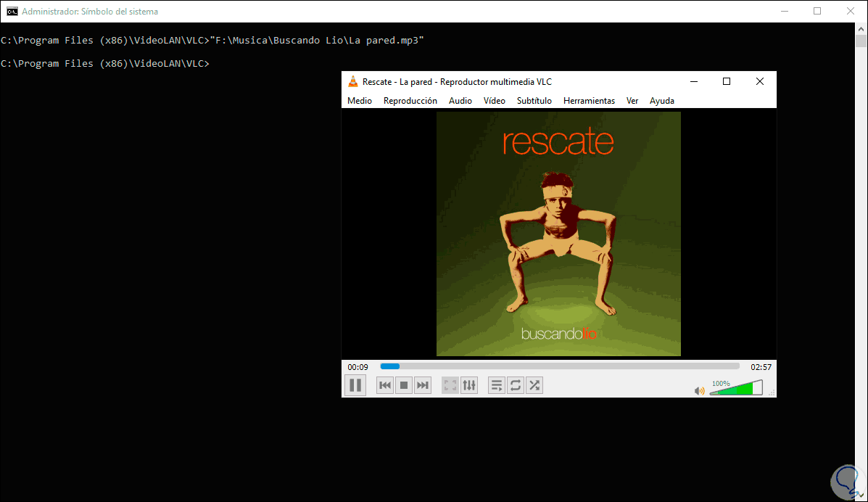Toggle random shuffle playback
The width and height of the screenshot is (868, 502).
point(534,385)
